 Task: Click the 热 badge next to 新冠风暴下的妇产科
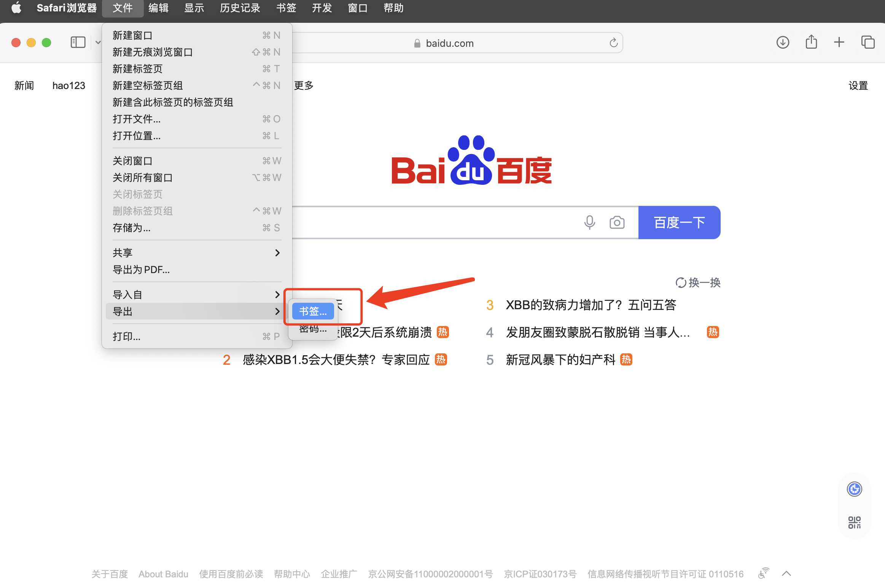pos(626,359)
